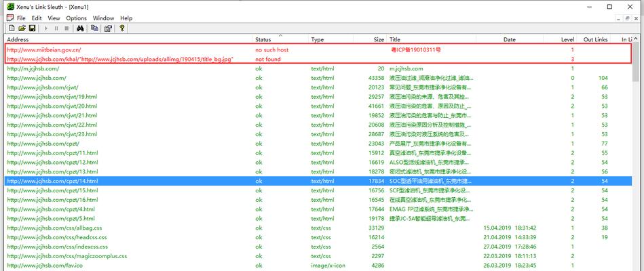644x271 pixels.
Task: Select the cjwt/22.html row
Action: pos(318,125)
